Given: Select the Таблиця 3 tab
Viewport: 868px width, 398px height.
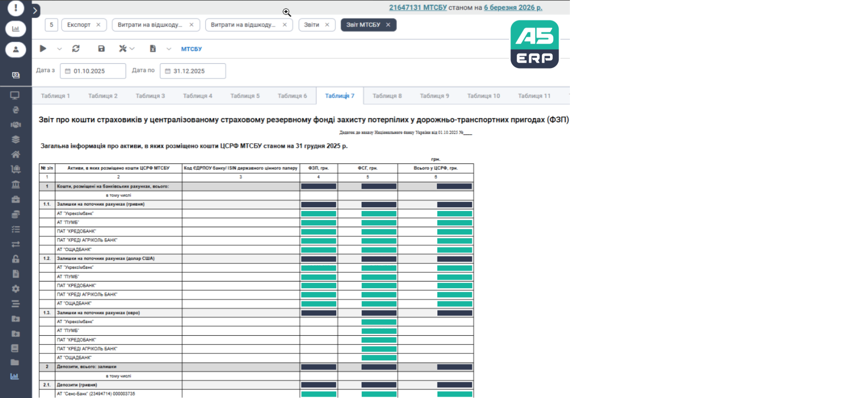Looking at the screenshot, I should tap(150, 96).
